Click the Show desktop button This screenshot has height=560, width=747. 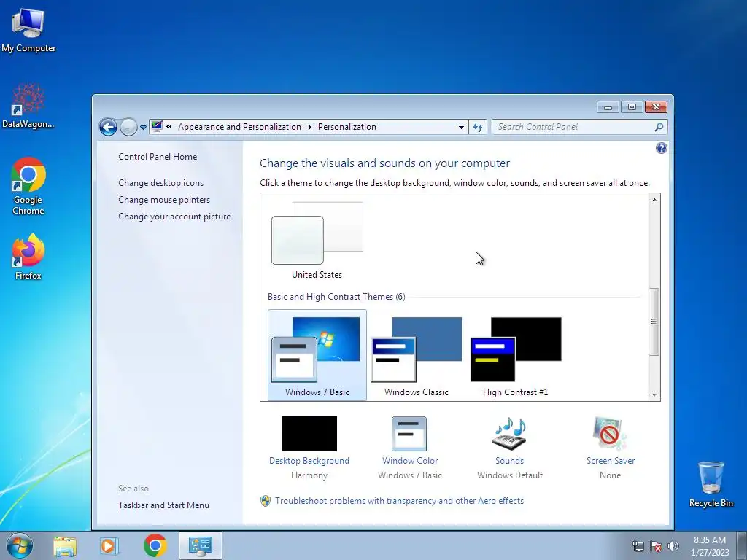tap(742, 545)
